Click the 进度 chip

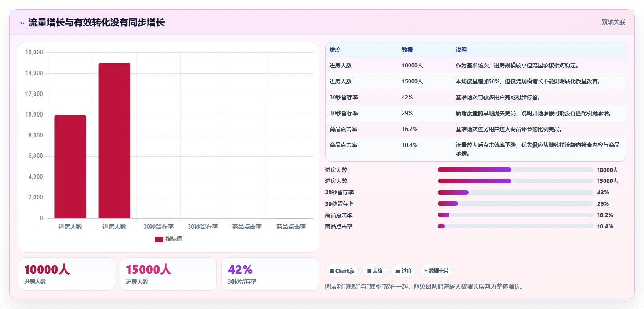(403, 271)
